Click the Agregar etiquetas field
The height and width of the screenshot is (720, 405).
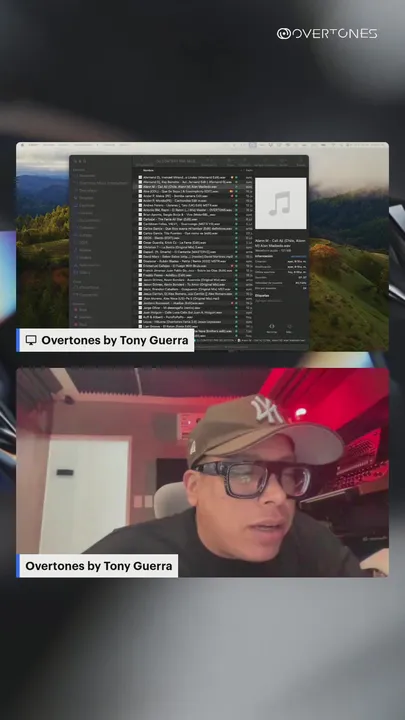tap(269, 301)
